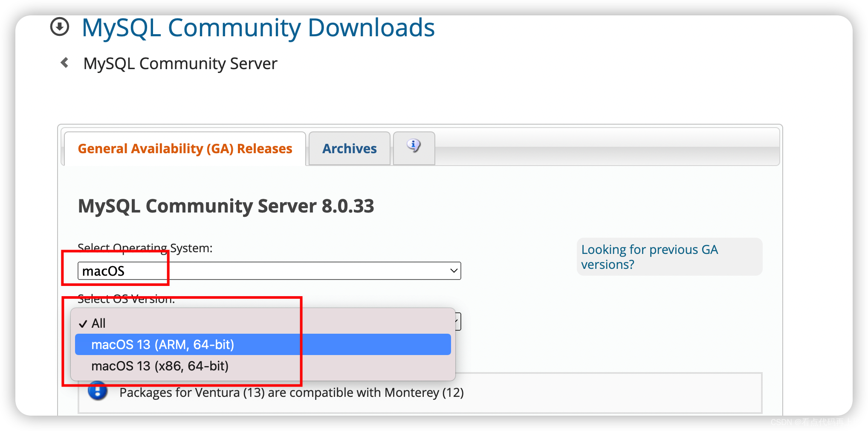Open the Looking for previous GA versions link
Screen dimensions: 868x431
coord(648,256)
